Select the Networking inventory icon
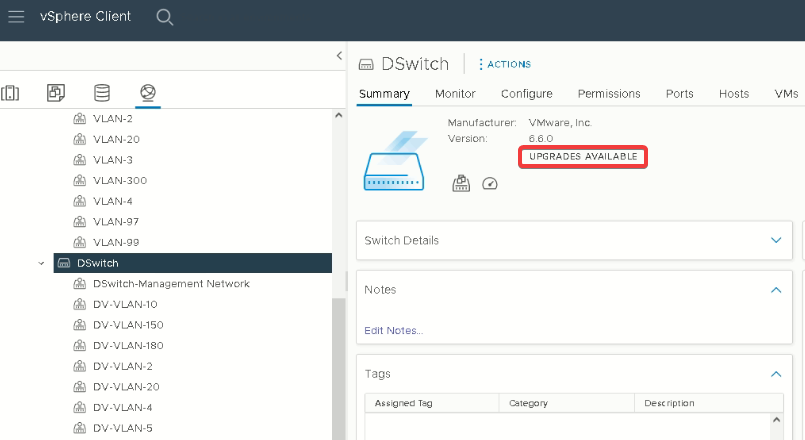Viewport: 805px width, 440px height. [148, 92]
